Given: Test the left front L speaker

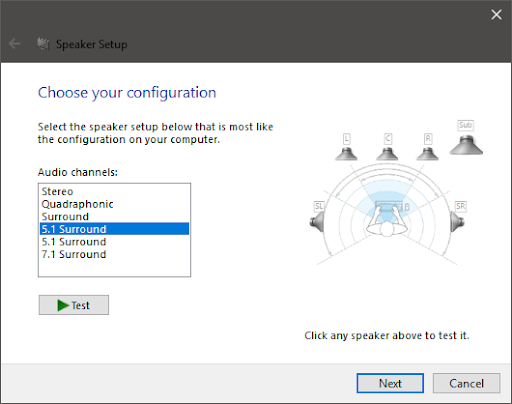Looking at the screenshot, I should coord(346,154).
